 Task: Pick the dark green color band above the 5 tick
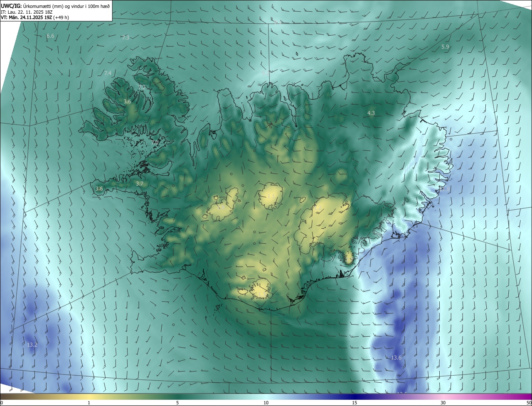click(x=177, y=397)
